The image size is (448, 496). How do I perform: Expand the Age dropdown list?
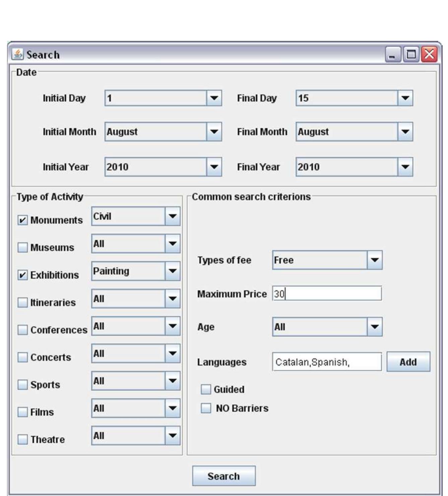374,327
